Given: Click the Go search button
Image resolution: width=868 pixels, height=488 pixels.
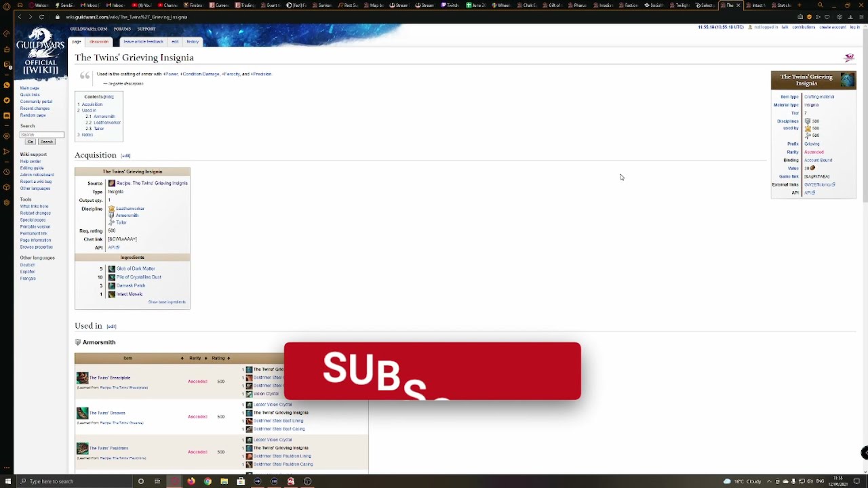Looking at the screenshot, I should (x=30, y=142).
